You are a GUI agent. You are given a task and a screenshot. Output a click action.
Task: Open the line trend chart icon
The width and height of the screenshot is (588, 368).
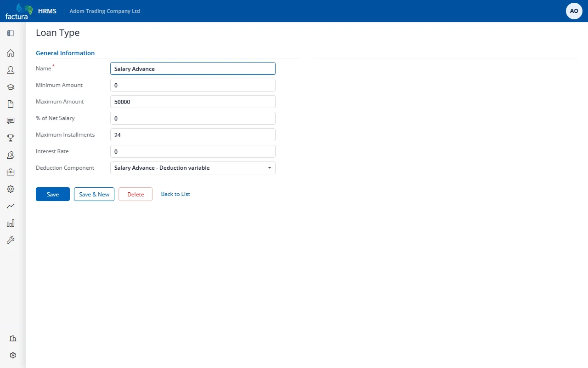click(11, 206)
